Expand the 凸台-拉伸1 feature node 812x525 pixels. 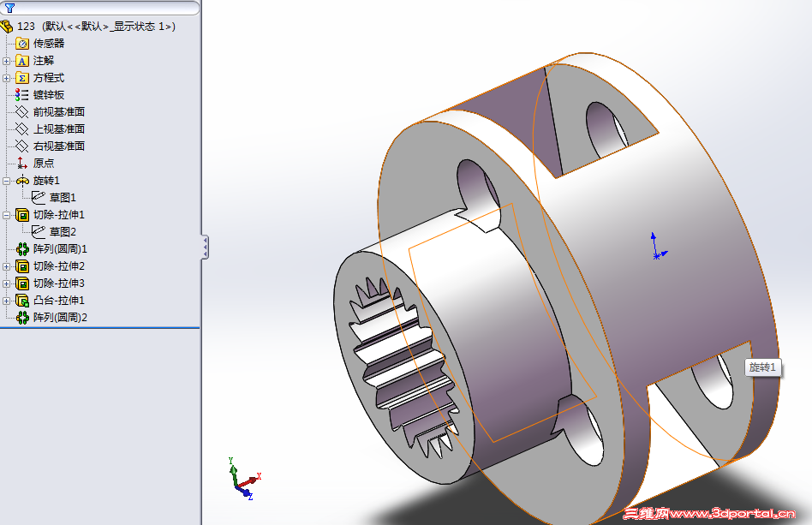pos(6,301)
